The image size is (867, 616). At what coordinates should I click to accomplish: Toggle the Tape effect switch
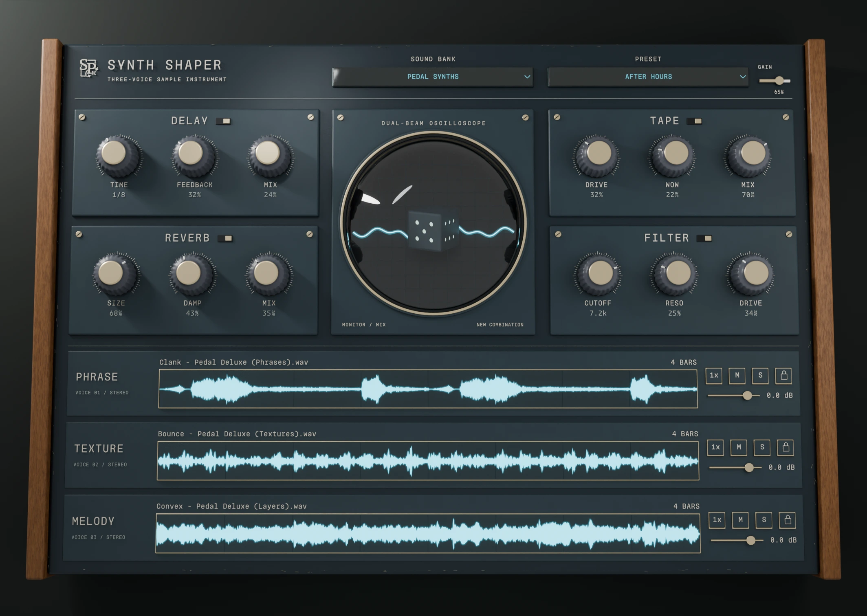tap(694, 121)
